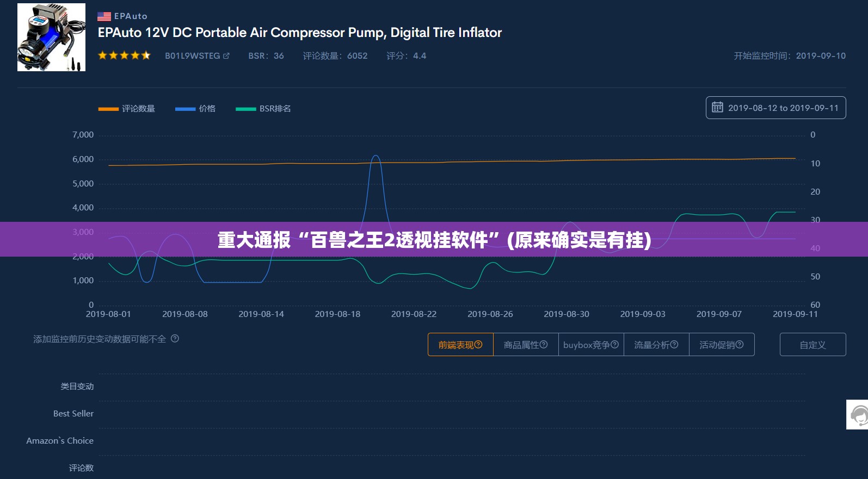Viewport: 868px width, 479px height.
Task: Click the 评论数量: 6052 value
Action: pos(335,55)
